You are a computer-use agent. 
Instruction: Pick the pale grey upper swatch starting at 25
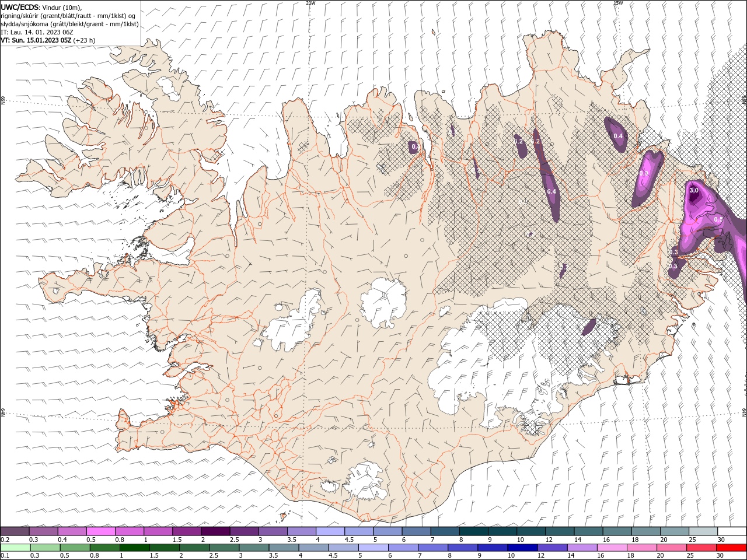point(703,531)
